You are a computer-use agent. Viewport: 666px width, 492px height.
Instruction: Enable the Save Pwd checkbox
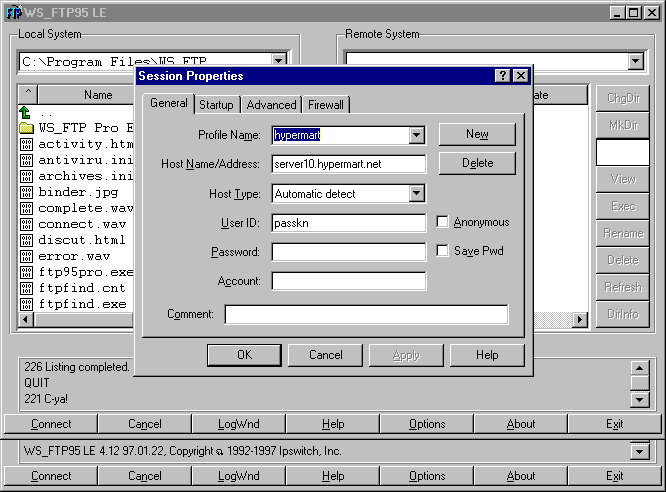click(442, 251)
